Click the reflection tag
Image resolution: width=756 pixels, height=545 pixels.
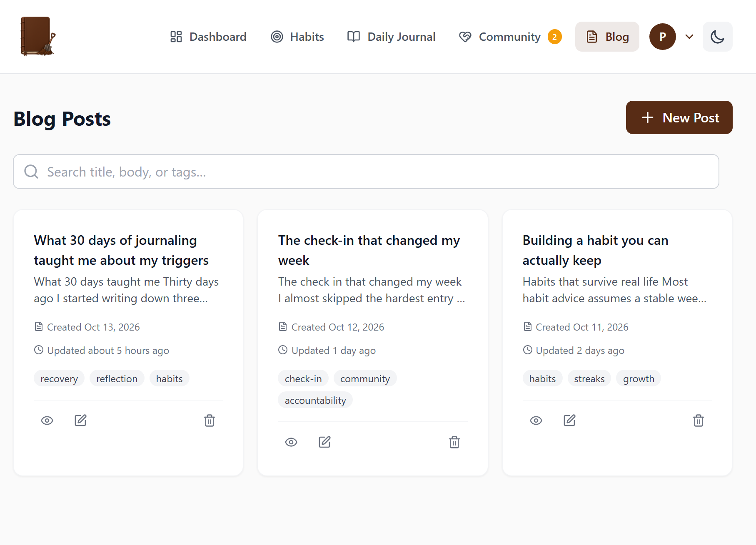(x=117, y=378)
